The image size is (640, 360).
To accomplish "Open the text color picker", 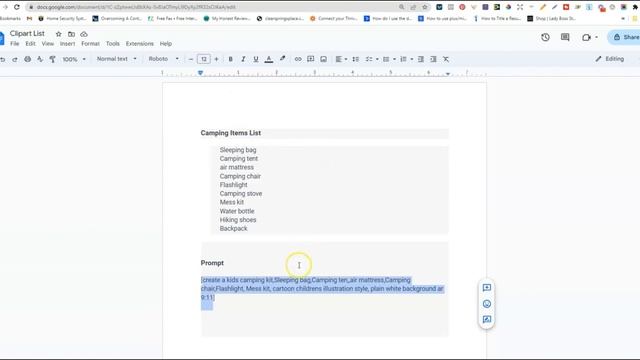I will pos(269,59).
